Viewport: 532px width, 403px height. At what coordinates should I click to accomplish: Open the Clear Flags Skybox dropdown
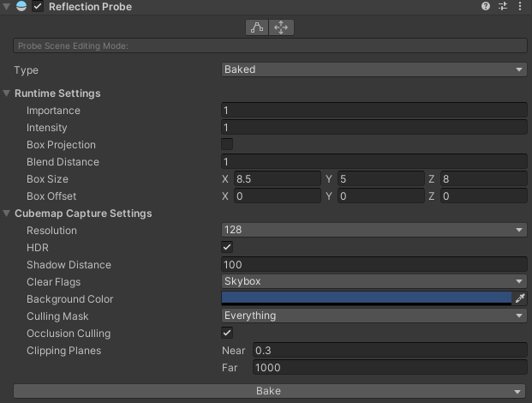pos(374,281)
